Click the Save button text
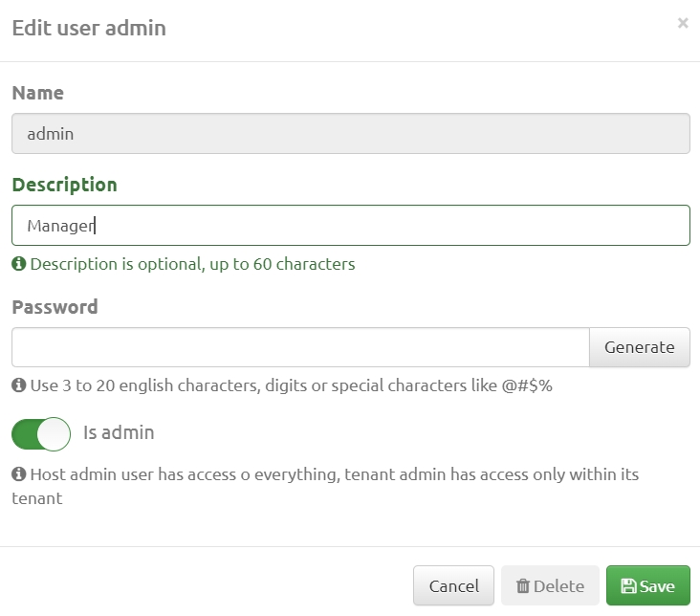Screen dimensions: 700x616 658,586
